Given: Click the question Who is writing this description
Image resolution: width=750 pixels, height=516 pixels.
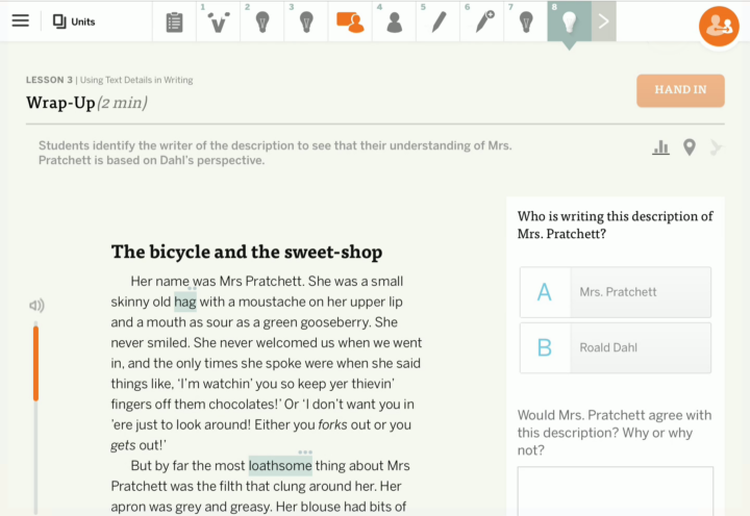Looking at the screenshot, I should 615,225.
